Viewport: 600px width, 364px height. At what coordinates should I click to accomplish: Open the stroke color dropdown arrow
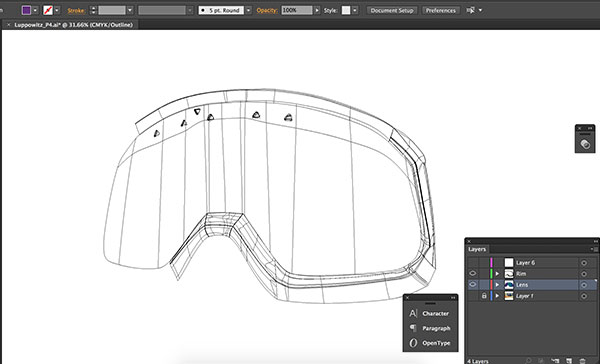click(x=57, y=10)
